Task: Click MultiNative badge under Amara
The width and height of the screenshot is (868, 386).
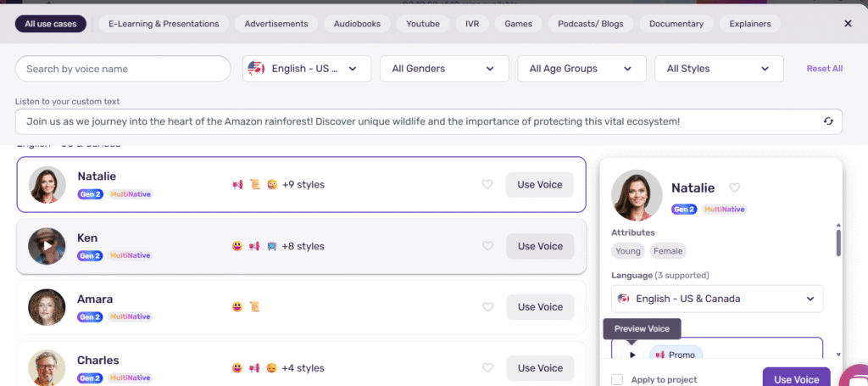Action: 130,316
